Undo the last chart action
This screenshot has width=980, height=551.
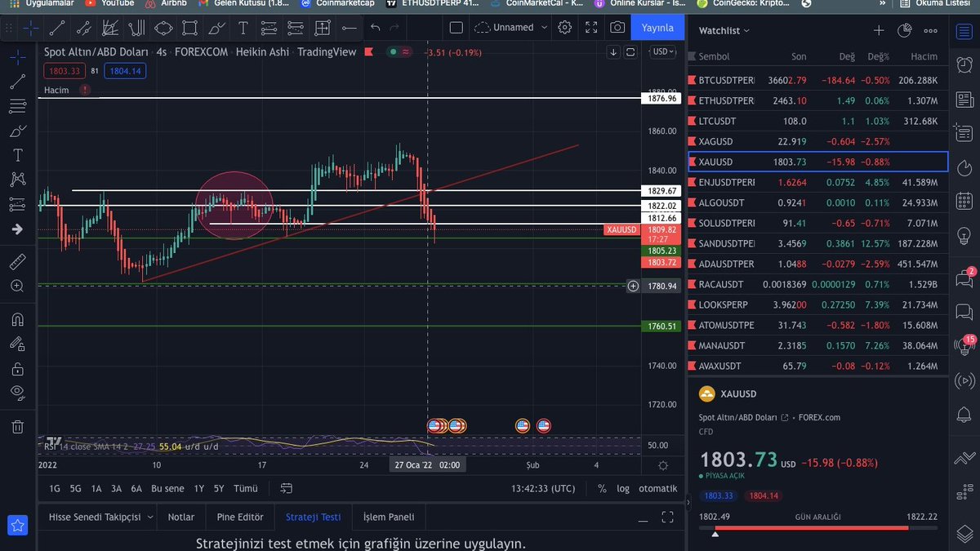point(376,28)
